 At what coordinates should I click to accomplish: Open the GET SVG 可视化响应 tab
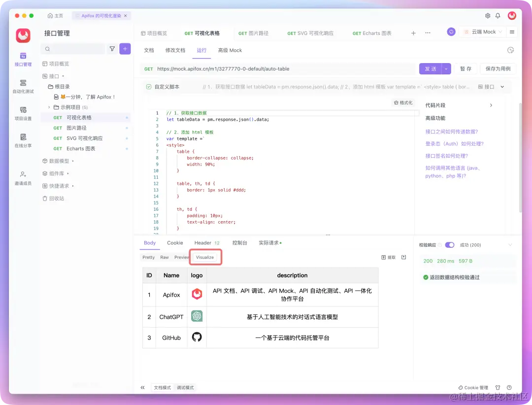click(x=310, y=34)
